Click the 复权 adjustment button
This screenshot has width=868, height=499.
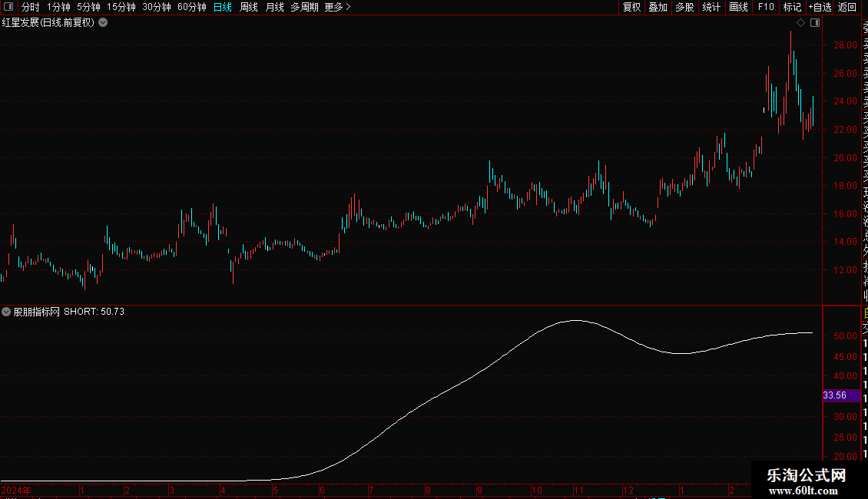pos(631,7)
